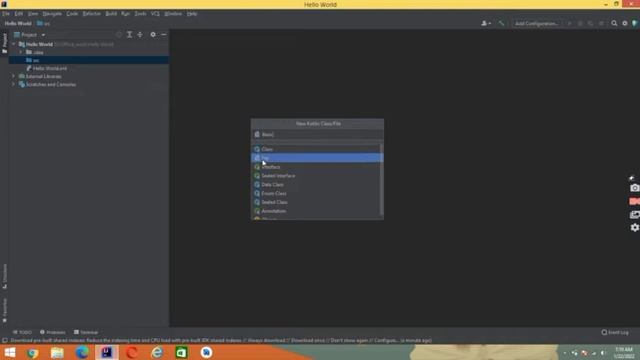Click the name field in New Kotlin Class dialog
This screenshot has height=360, width=640.
coord(317,134)
